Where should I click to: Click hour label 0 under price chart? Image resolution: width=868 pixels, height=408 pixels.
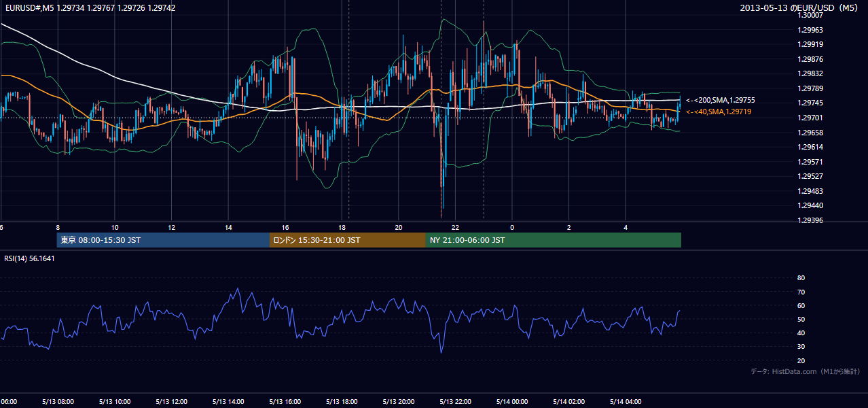(512, 227)
